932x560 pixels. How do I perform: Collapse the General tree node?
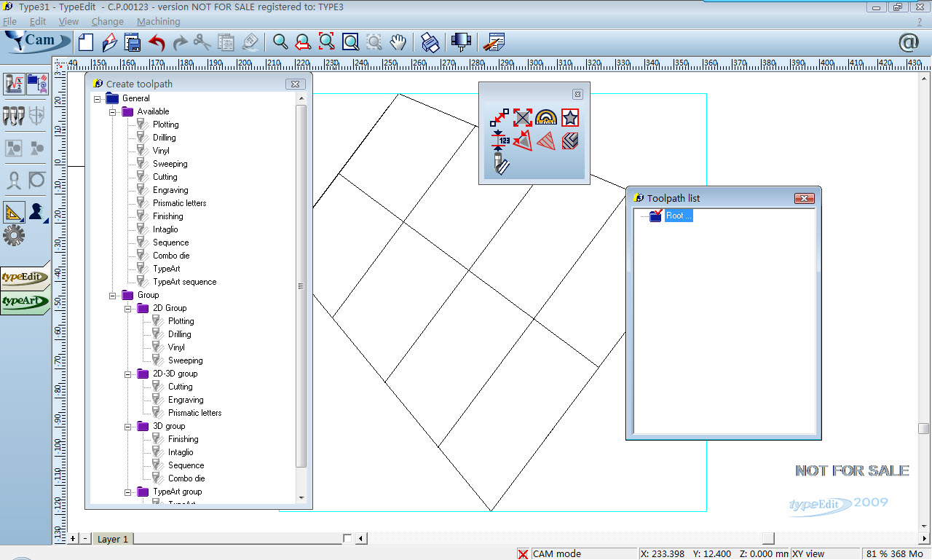pyautogui.click(x=97, y=98)
